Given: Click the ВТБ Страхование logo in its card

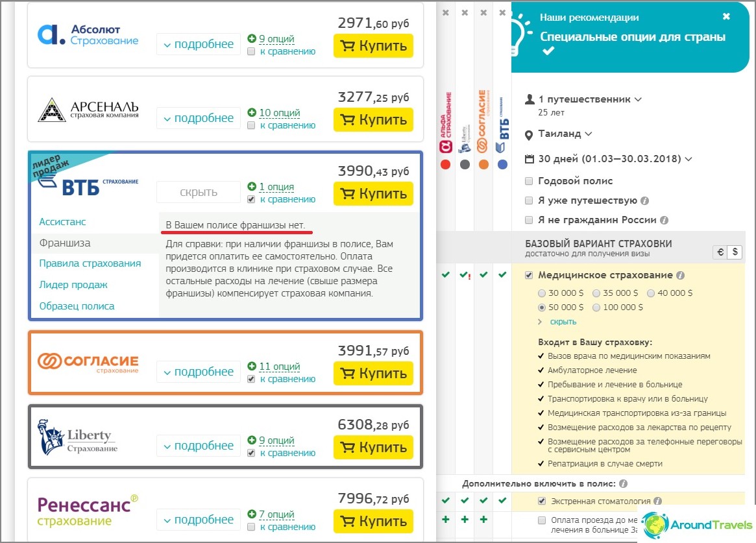Looking at the screenshot, I should click(88, 186).
